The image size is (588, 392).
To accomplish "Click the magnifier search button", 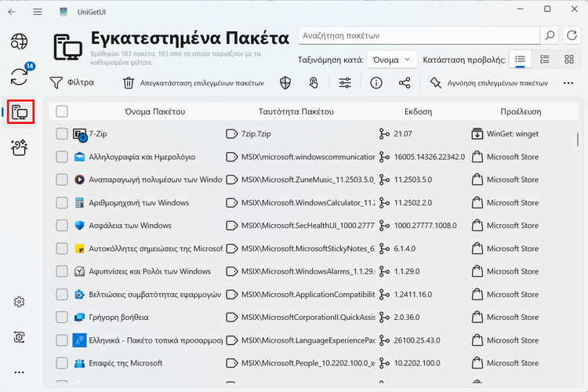I will coord(550,35).
